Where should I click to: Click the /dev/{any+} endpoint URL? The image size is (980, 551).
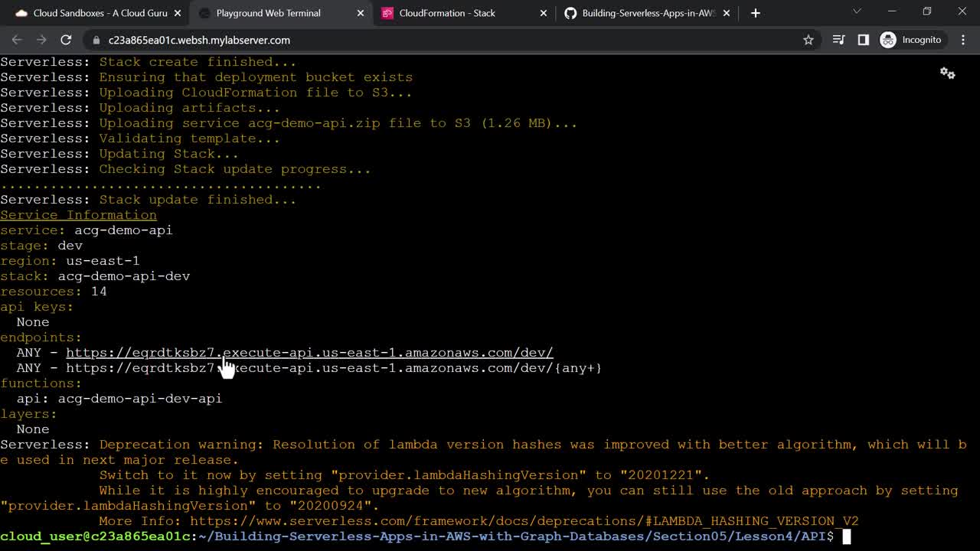(334, 368)
